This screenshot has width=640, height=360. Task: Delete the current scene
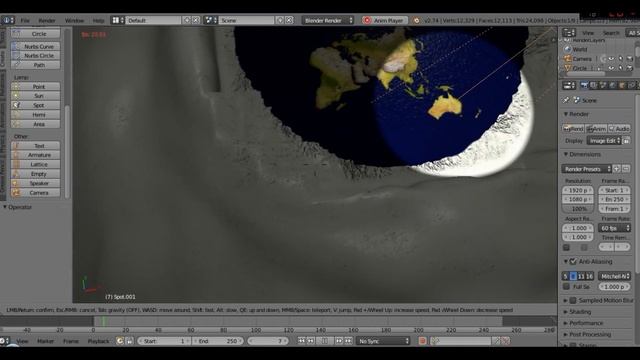click(x=289, y=20)
